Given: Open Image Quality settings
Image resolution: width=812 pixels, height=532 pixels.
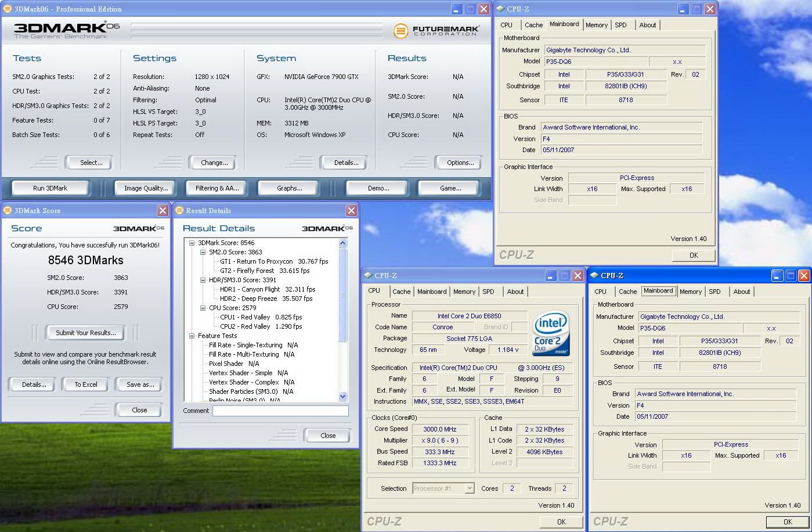Looking at the screenshot, I should point(146,188).
